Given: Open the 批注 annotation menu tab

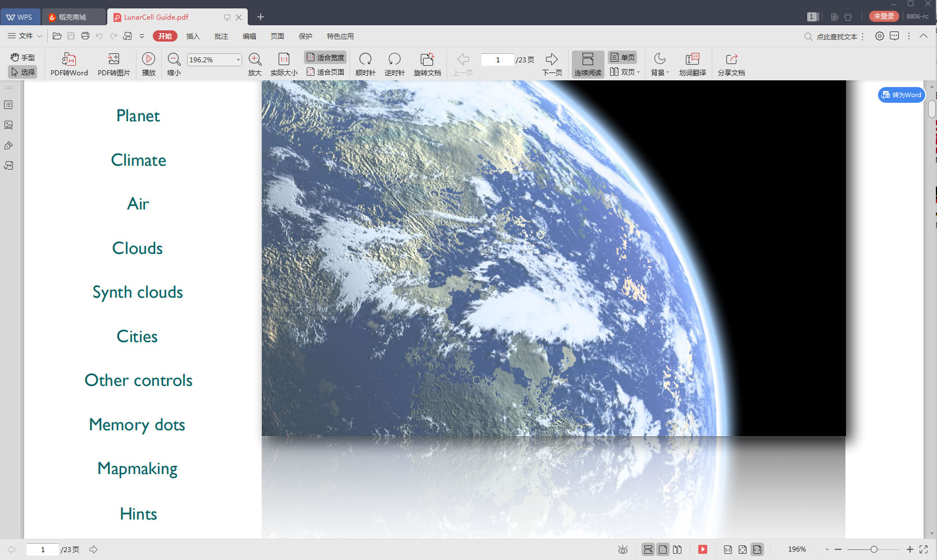Looking at the screenshot, I should click(221, 36).
